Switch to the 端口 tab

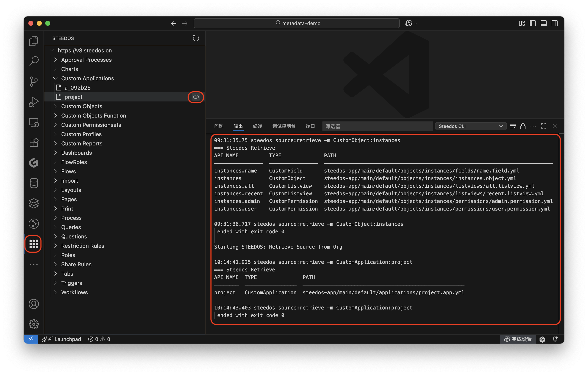pyautogui.click(x=310, y=126)
